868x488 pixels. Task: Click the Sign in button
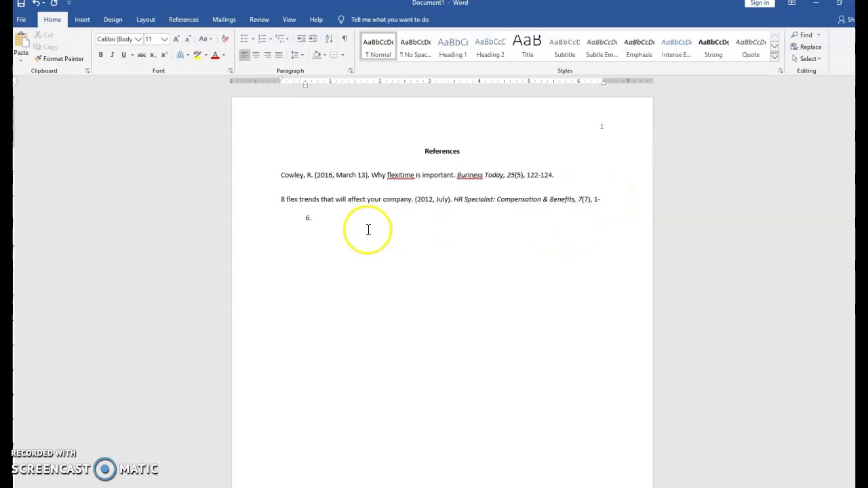[759, 3]
